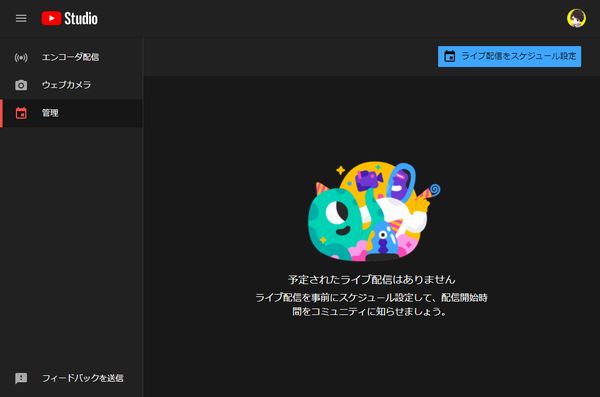Click the red YouTube play logo

[x=51, y=18]
